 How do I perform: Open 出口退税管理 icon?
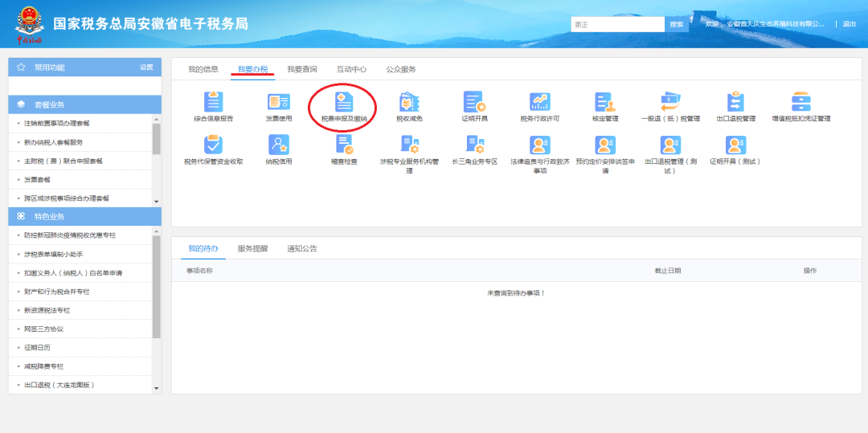(x=735, y=102)
